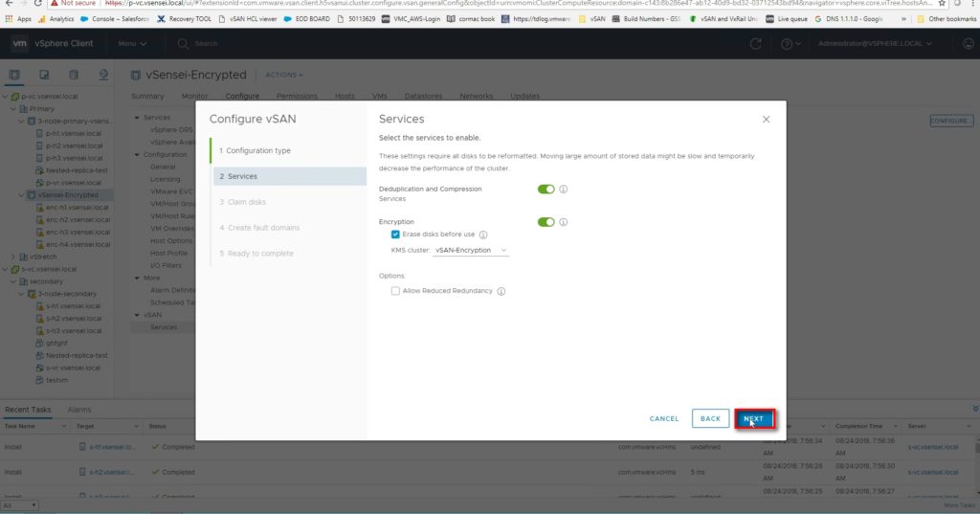Enable Allow Reduced Redundancy checkbox
The image size is (980, 514).
point(395,291)
